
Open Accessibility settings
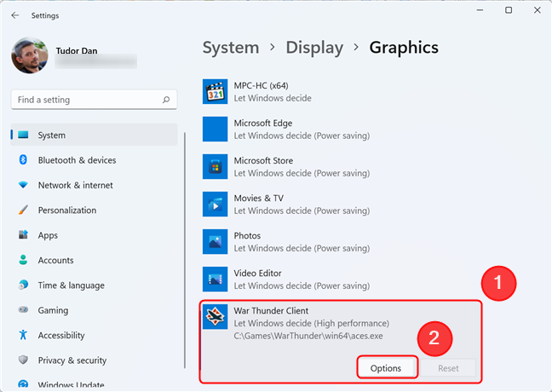pyautogui.click(x=94, y=335)
